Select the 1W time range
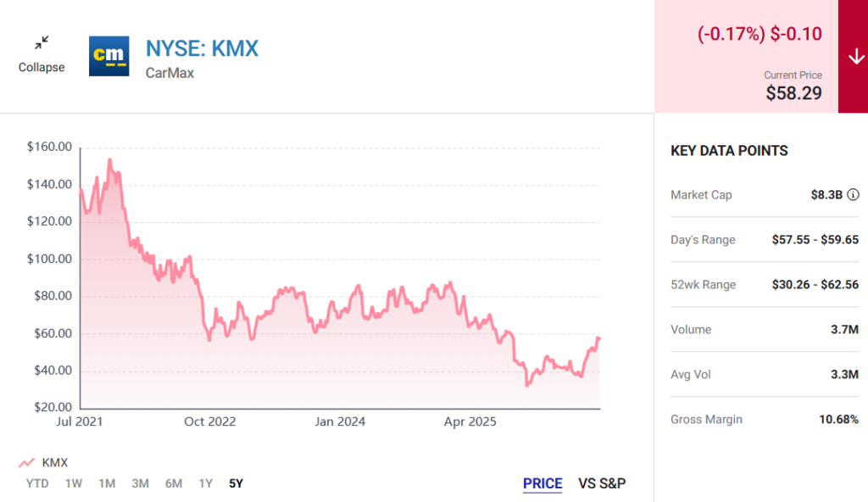The image size is (868, 502). coord(74,483)
